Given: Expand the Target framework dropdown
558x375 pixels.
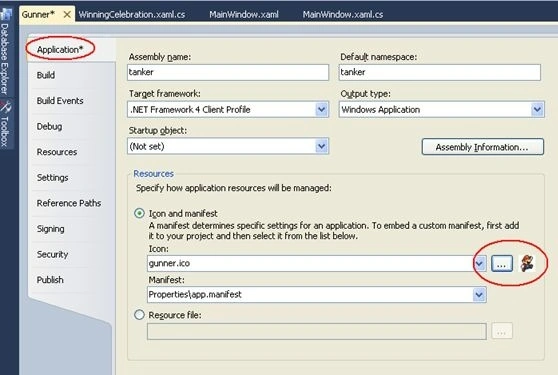Looking at the screenshot, I should coord(321,109).
